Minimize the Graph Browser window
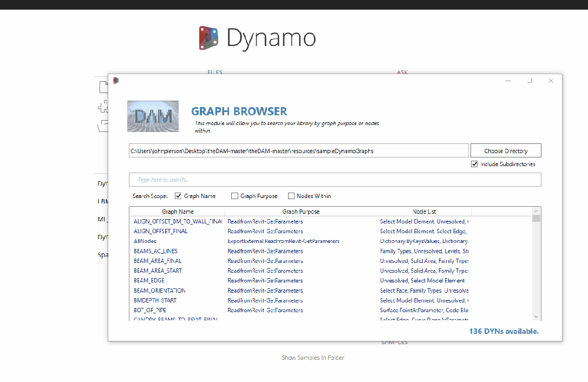Image resolution: width=588 pixels, height=382 pixels. 509,81
